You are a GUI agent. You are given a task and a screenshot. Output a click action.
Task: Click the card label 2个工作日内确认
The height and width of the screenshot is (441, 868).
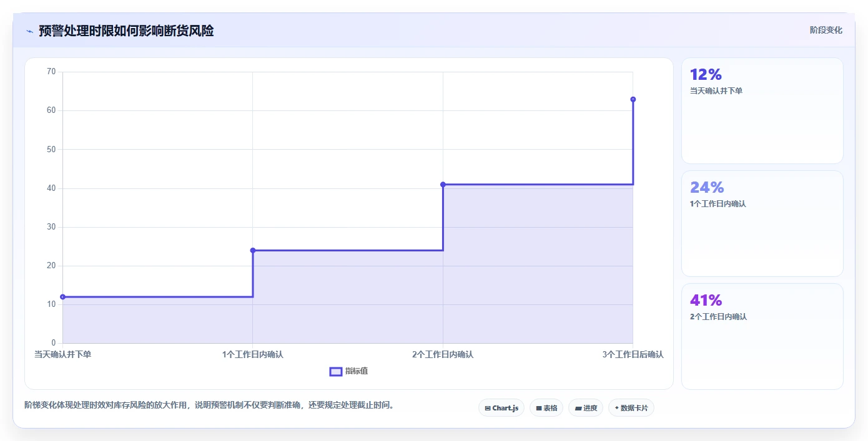718,317
